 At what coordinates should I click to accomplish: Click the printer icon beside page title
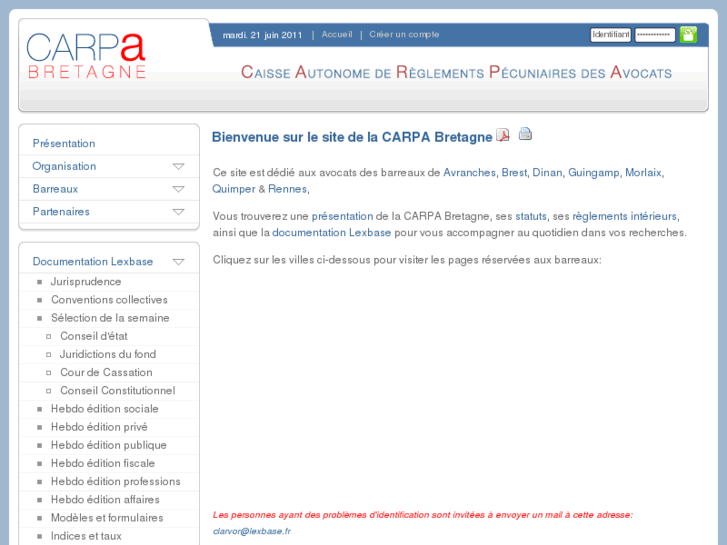point(525,134)
